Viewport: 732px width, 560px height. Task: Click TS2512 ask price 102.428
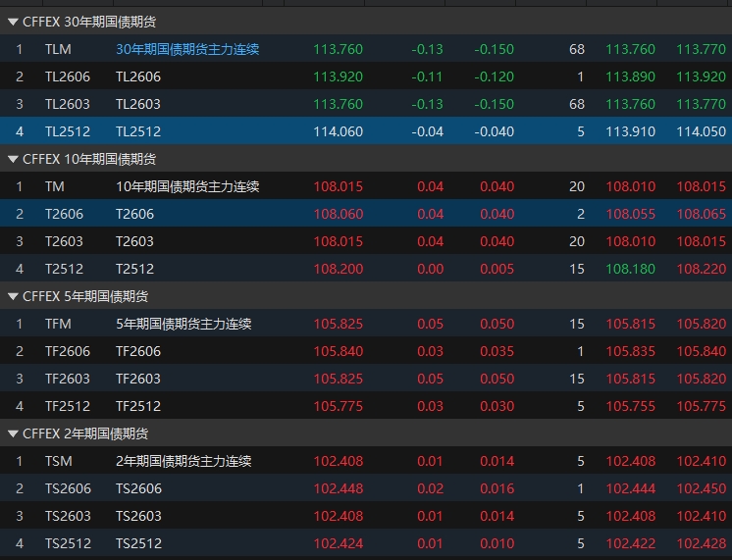(x=702, y=543)
